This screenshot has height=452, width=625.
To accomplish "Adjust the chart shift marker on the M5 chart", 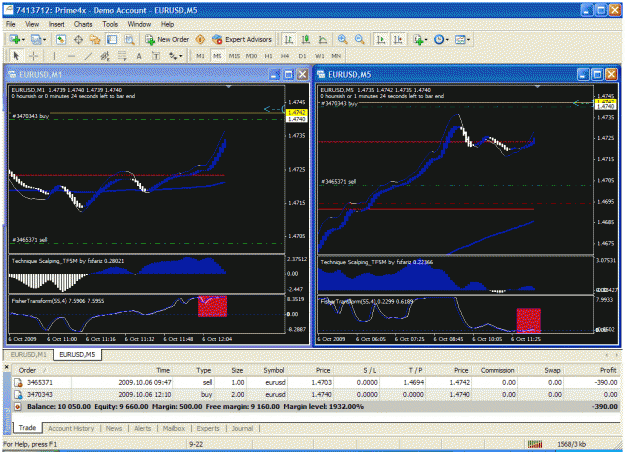I will 537,86.
